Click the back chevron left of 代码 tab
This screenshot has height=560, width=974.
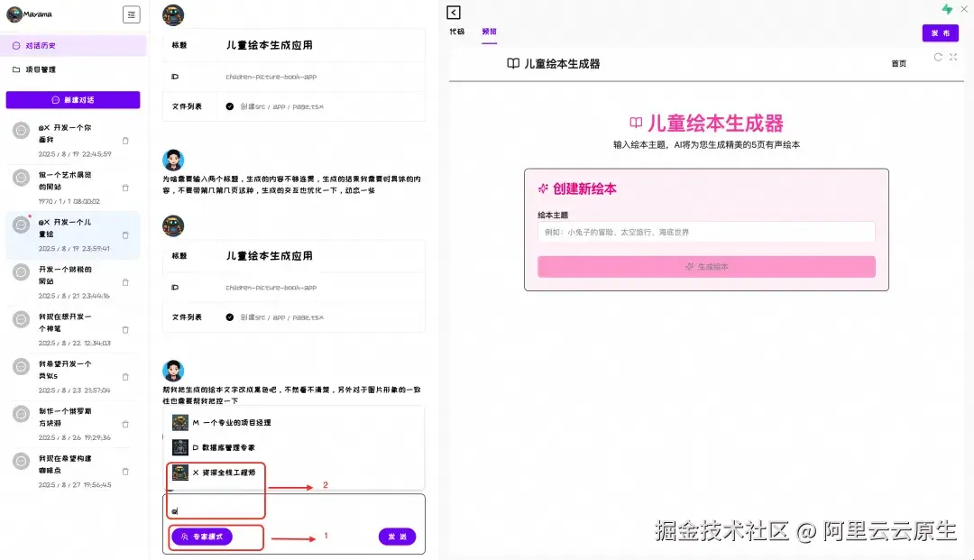tap(453, 13)
